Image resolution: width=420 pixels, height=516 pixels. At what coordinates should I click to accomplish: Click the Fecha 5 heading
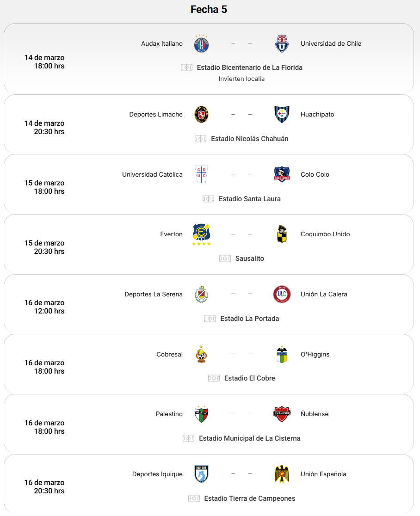click(209, 9)
